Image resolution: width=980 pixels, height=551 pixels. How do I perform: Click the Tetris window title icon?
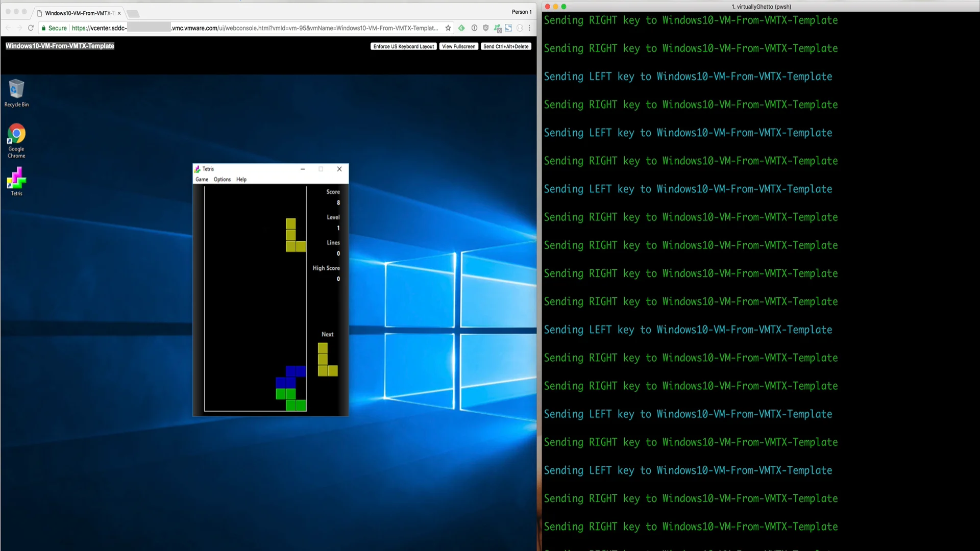pyautogui.click(x=198, y=169)
